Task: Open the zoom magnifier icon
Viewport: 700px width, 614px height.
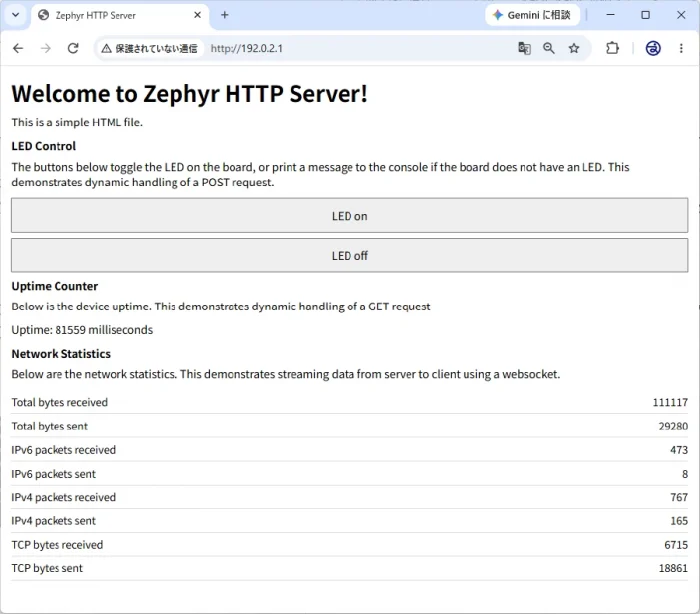Action: coord(549,48)
